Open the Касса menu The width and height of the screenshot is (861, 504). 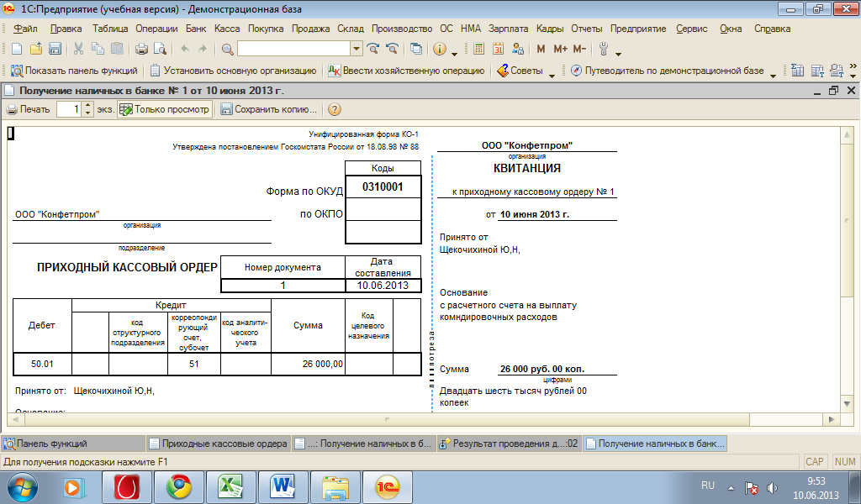tap(227, 29)
